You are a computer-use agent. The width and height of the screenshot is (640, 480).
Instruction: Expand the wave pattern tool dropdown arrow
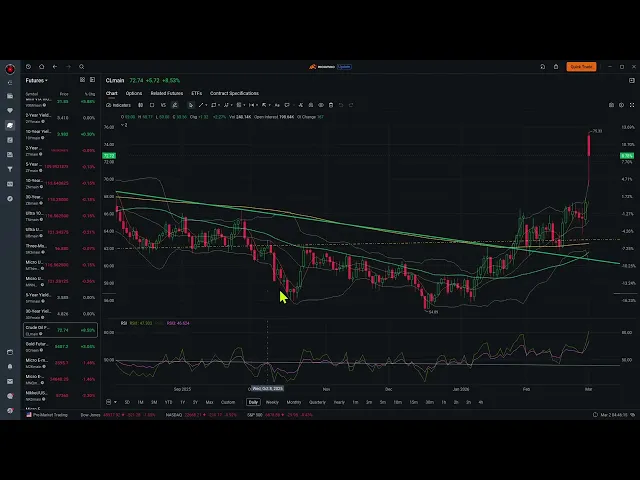pyautogui.click(x=231, y=105)
